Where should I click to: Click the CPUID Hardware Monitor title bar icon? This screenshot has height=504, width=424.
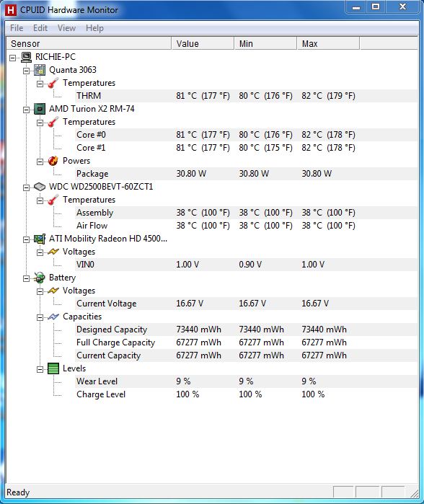click(11, 10)
